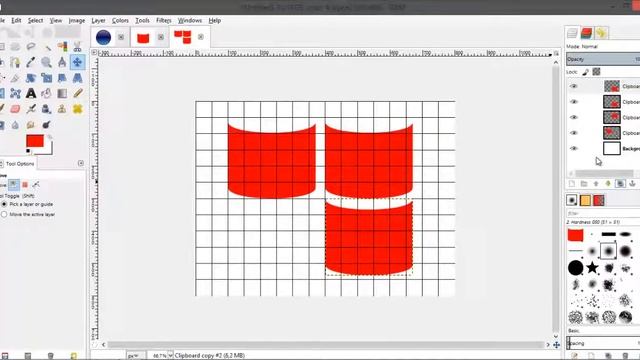This screenshot has height=360, width=640.
Task: Switch to the Channels dock tab
Action: click(587, 33)
